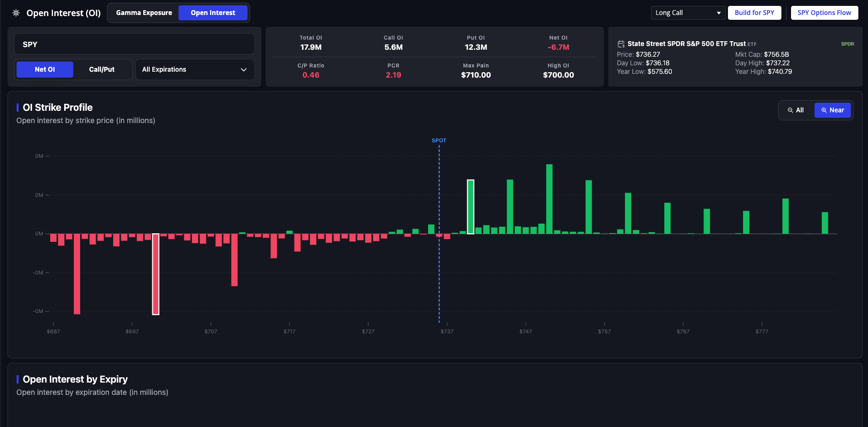This screenshot has height=427, width=868.
Task: Click the green SPDR logo
Action: pyautogui.click(x=847, y=44)
